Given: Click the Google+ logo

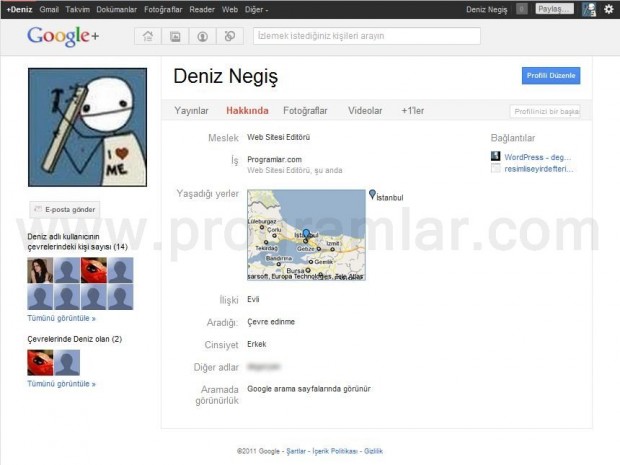Looking at the screenshot, I should [x=63, y=36].
